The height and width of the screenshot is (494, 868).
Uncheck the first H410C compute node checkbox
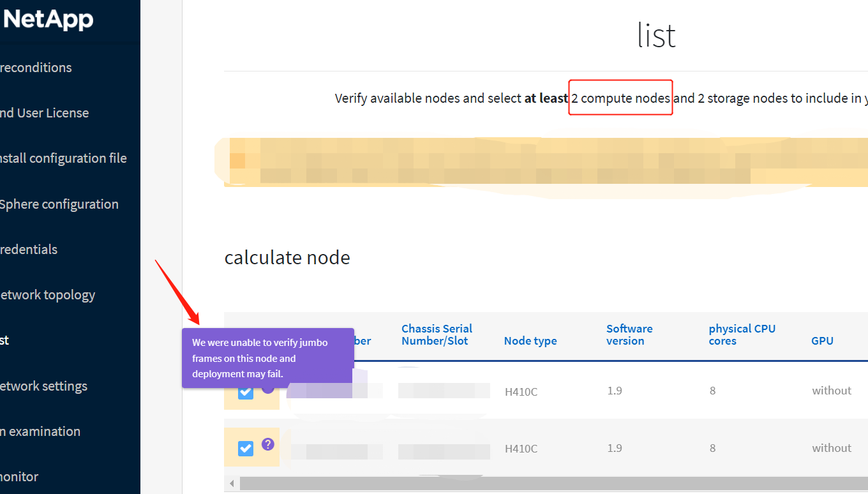point(246,391)
